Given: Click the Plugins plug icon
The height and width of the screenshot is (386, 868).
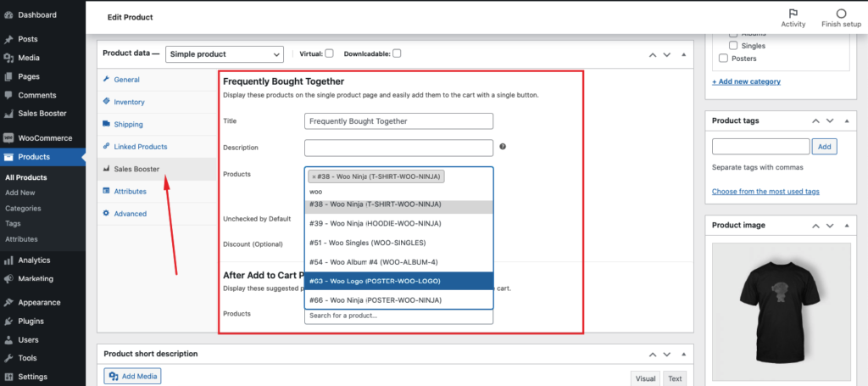Looking at the screenshot, I should (x=8, y=322).
